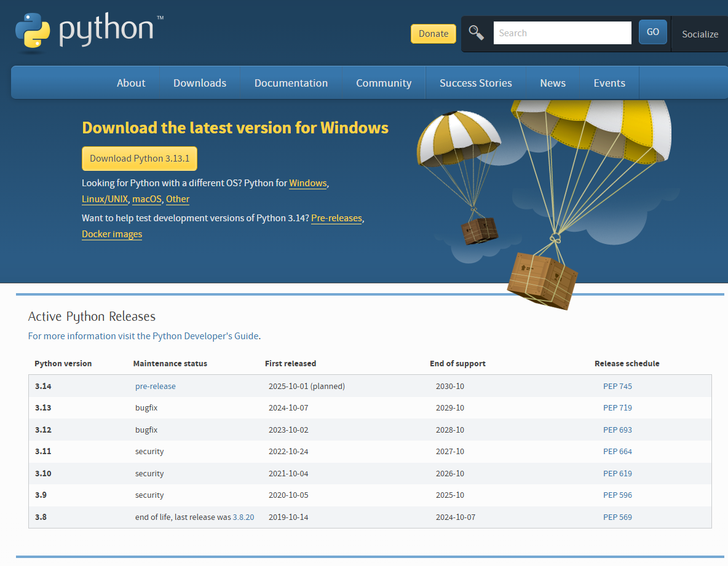Open the Docker images link

112,234
